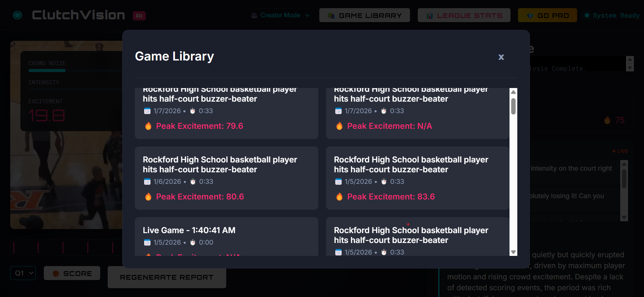
Task: Expand the Q1 quarter dropdown
Action: tap(23, 273)
